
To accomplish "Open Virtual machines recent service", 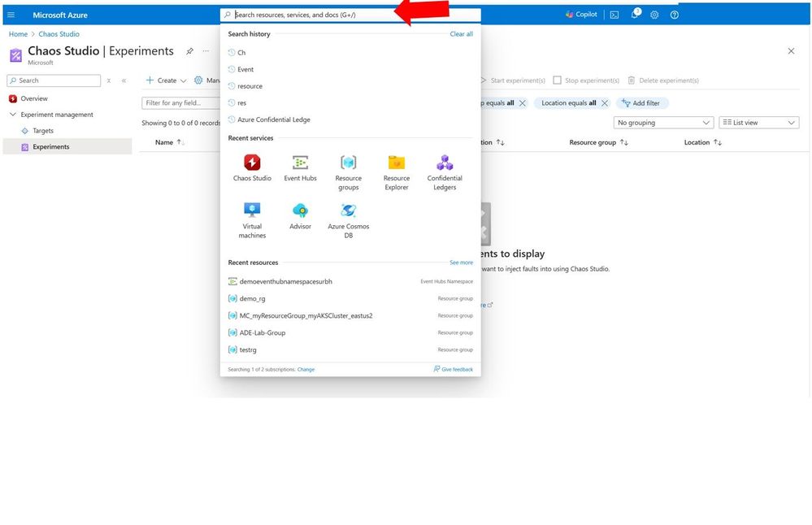I will pos(252,220).
